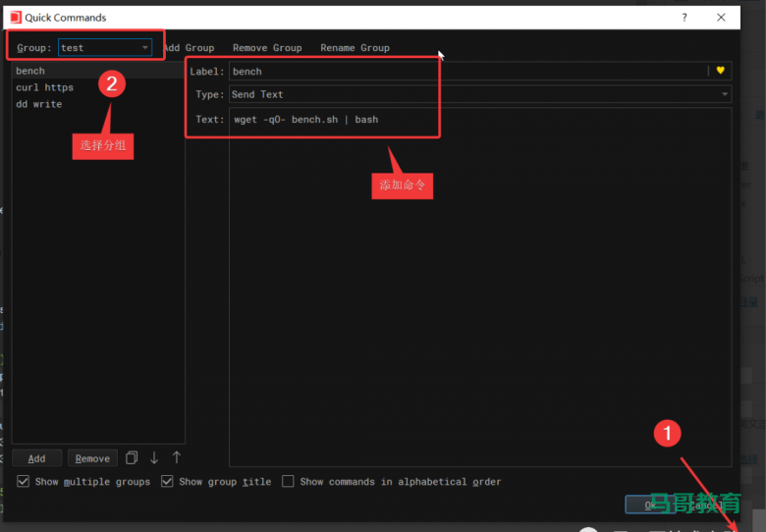Move selected command down with arrow
The width and height of the screenshot is (766, 532).
(154, 457)
